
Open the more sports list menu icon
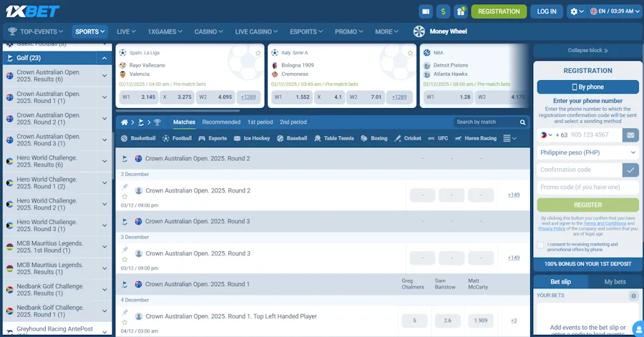pos(509,138)
